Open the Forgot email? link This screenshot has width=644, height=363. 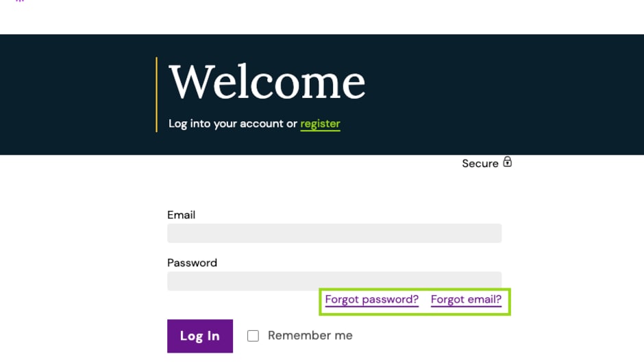point(466,299)
